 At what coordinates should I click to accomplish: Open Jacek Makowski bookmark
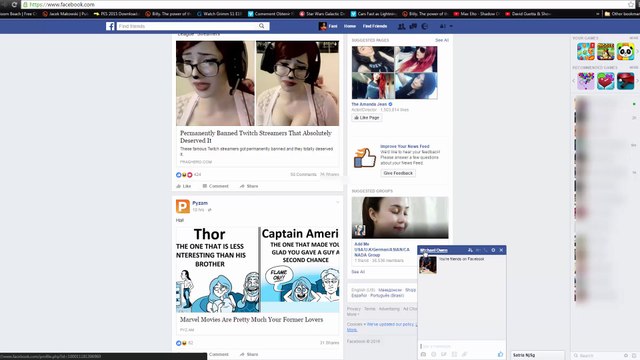[x=65, y=14]
